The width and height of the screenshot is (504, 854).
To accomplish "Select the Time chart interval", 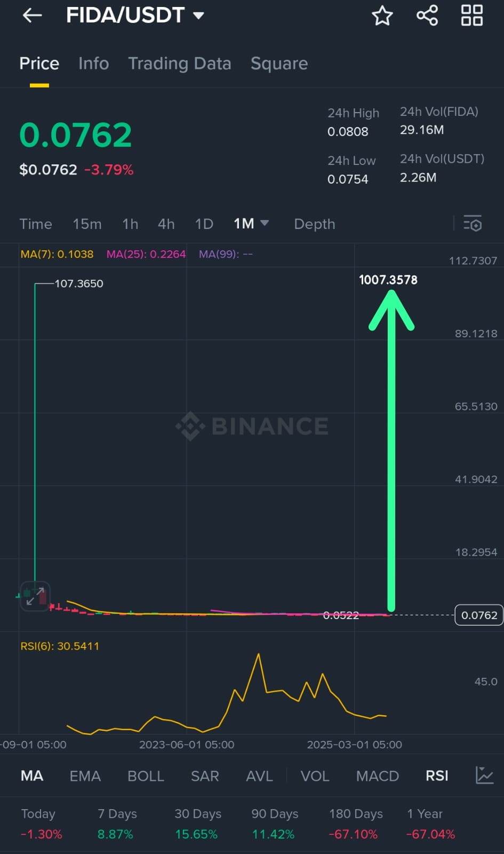I will click(36, 224).
